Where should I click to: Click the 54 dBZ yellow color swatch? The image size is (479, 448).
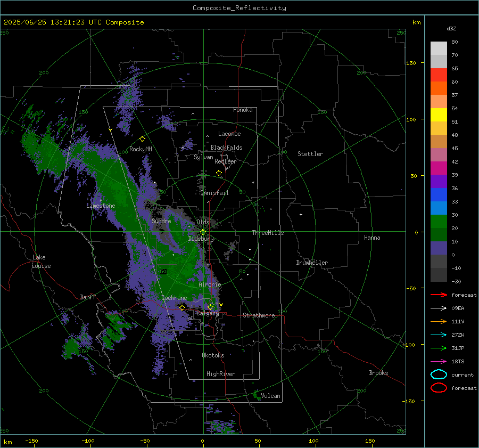click(x=439, y=115)
